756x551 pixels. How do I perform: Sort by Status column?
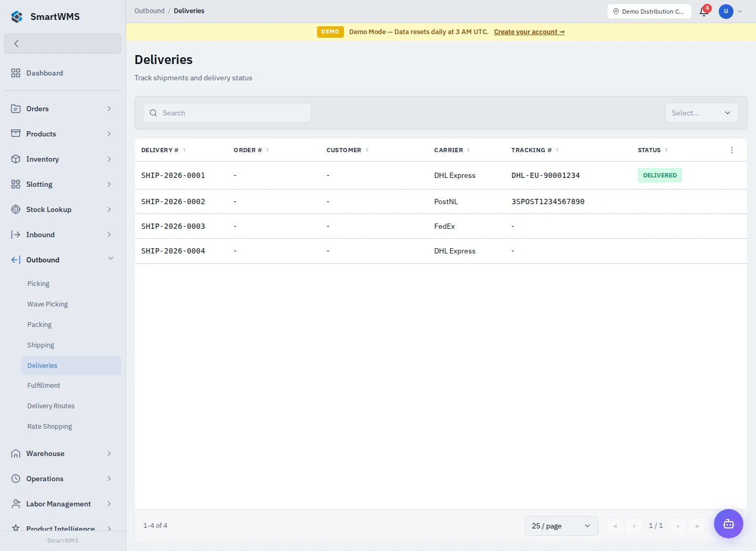point(653,150)
